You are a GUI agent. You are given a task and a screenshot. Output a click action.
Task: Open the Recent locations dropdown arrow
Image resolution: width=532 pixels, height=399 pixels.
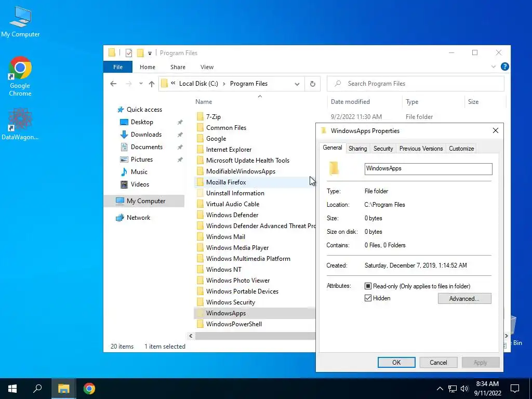[x=141, y=84]
